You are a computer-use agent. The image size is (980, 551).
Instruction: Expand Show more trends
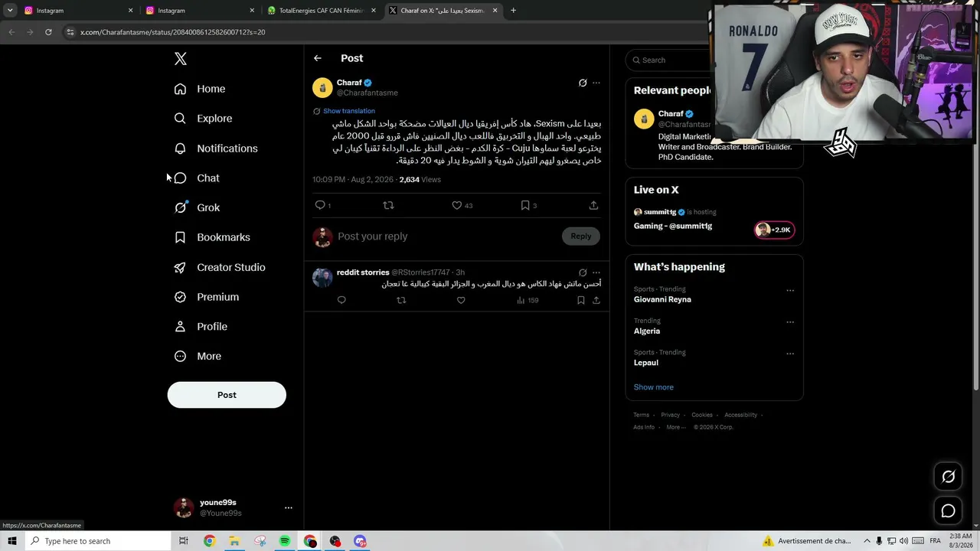654,387
